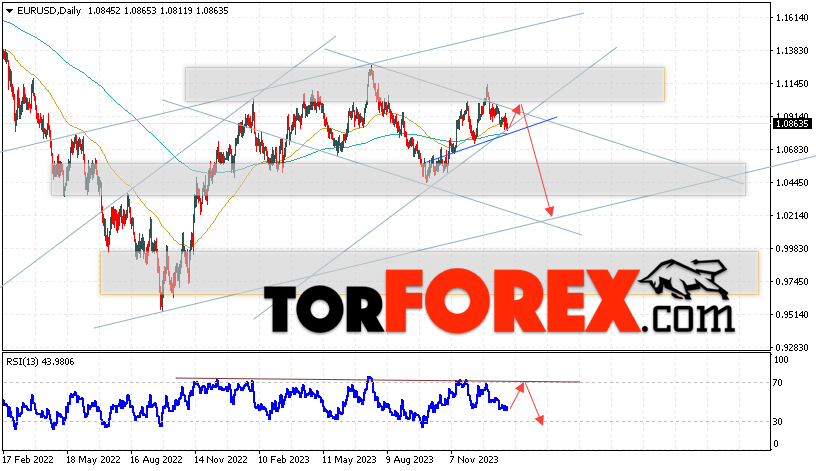Click the 1.06830 price axis value
Viewport: 816px width, 471px height.
tap(792, 150)
